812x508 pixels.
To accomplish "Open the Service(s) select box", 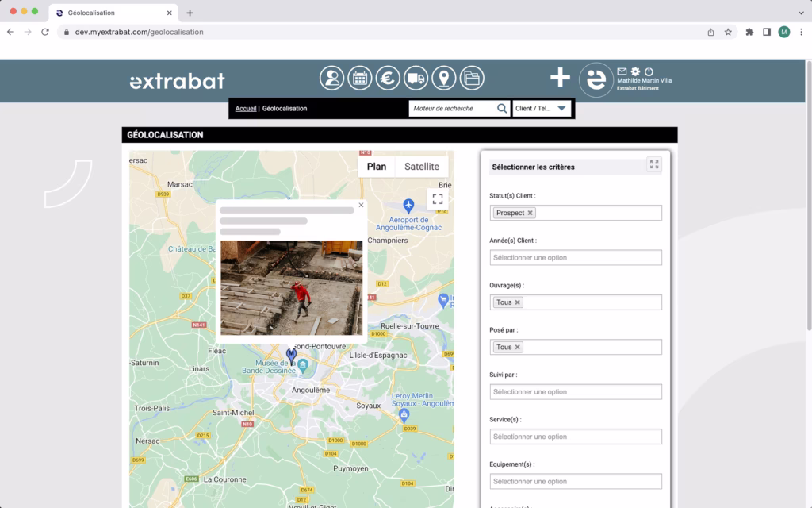I will point(576,437).
